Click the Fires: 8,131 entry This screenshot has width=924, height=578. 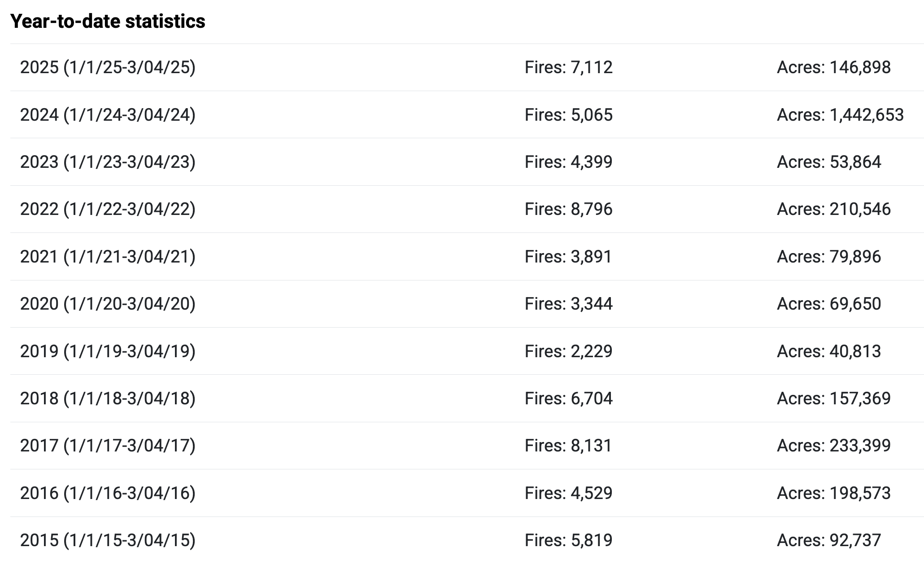click(x=568, y=446)
